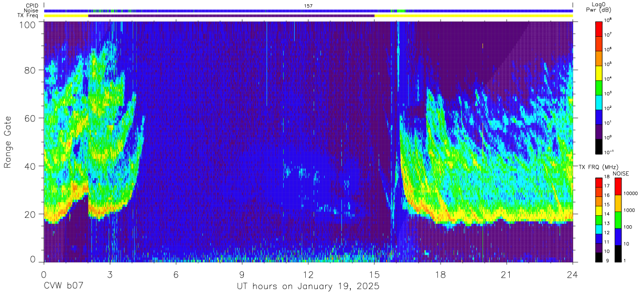This screenshot has height=297, width=644.
Task: Click the 80 tick on Range Gate axis
Action: 30,70
